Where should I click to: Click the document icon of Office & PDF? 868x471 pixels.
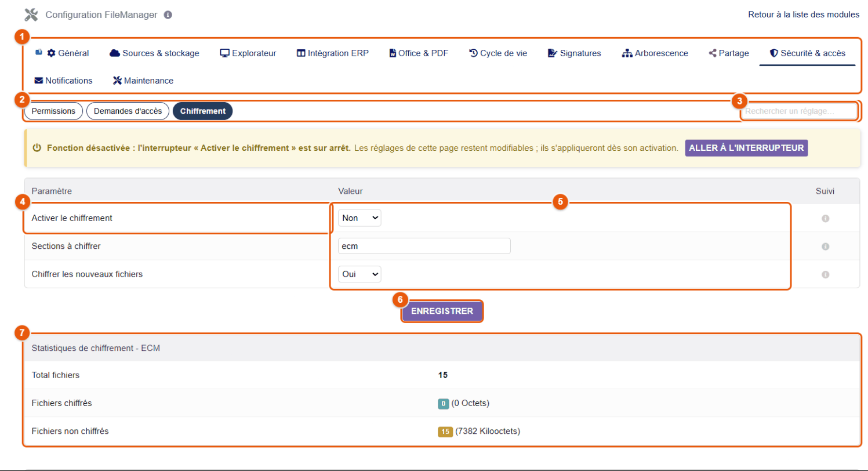(x=393, y=53)
